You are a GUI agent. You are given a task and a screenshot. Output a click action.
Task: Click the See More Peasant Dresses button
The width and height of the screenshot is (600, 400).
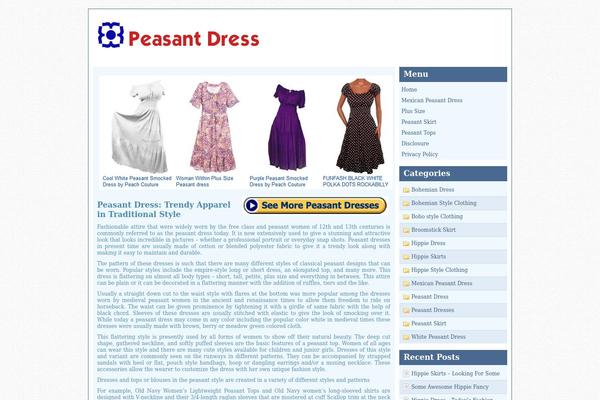(x=315, y=206)
